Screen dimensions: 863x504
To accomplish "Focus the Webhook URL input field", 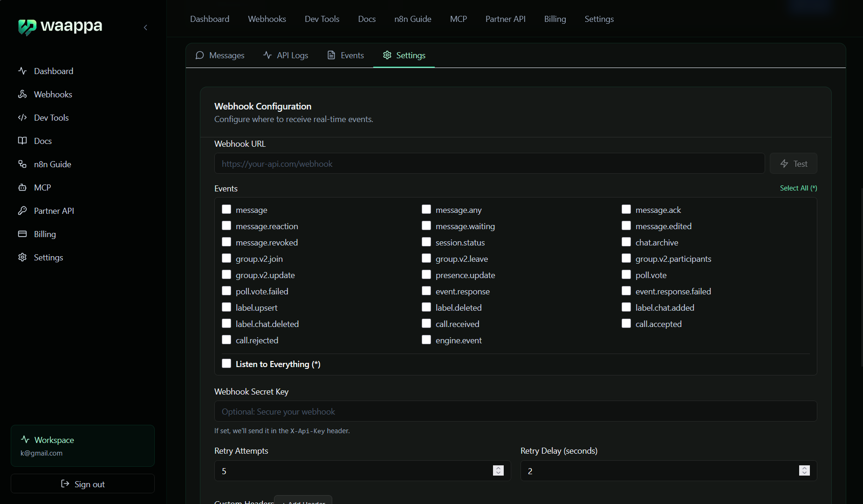I will click(x=489, y=163).
